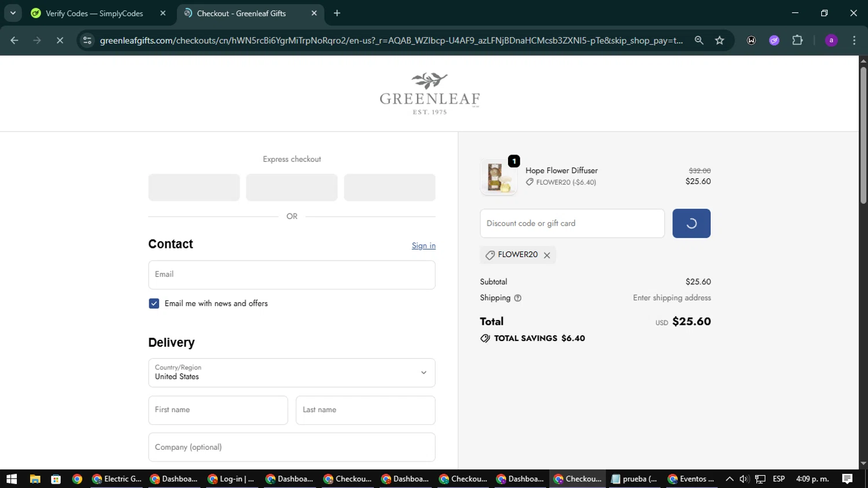This screenshot has width=868, height=488.
Task: Go back to the previous page
Action: click(x=14, y=41)
